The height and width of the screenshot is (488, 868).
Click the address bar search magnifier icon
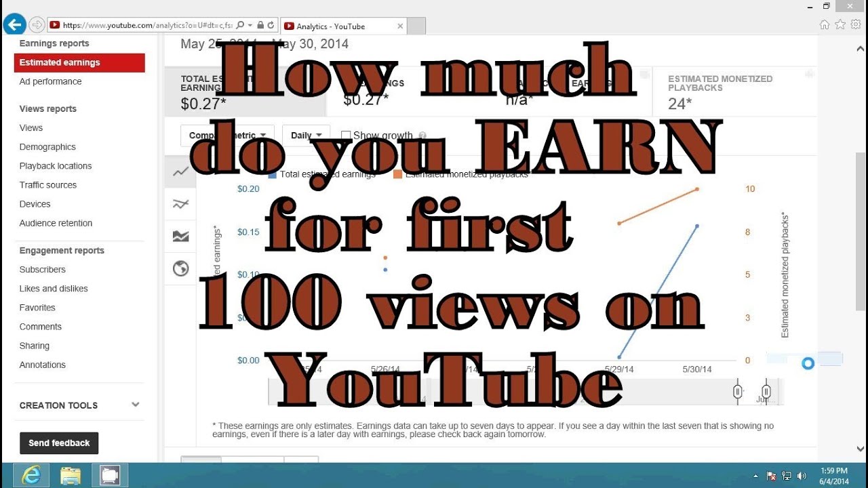240,25
